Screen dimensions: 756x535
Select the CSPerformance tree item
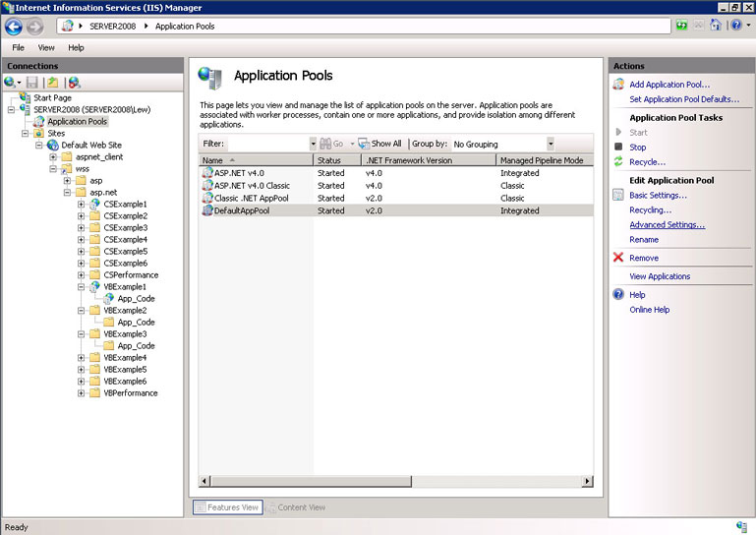[131, 275]
